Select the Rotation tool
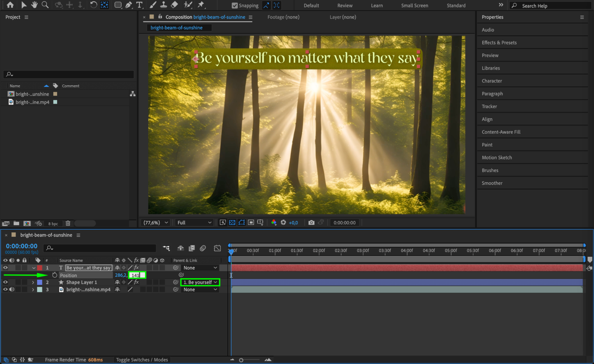The height and width of the screenshot is (364, 594). pyautogui.click(x=93, y=5)
